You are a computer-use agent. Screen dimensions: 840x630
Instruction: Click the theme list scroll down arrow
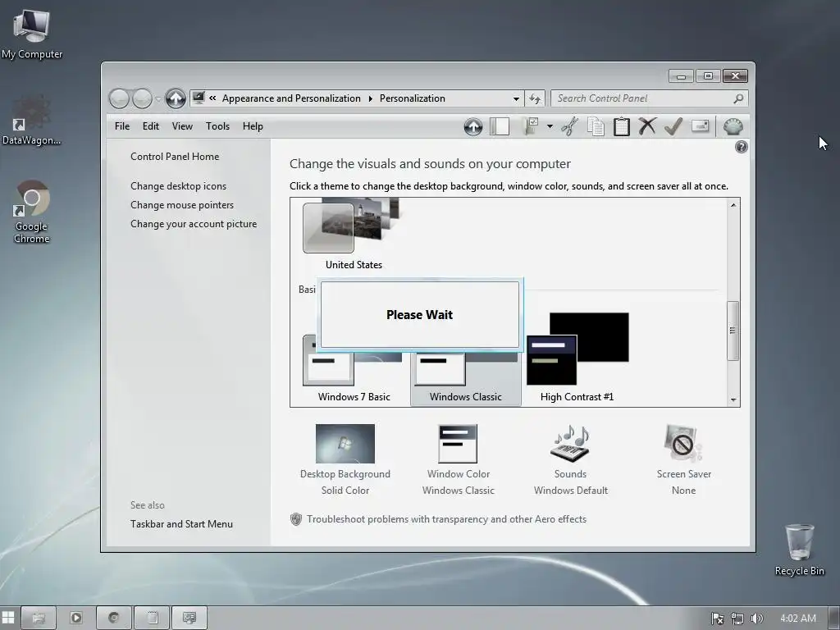[x=733, y=400]
